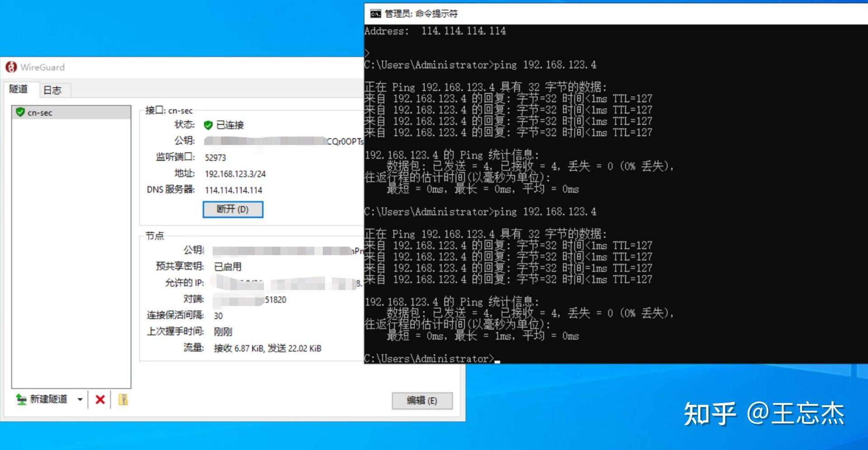
Task: Click the 编辑(E) edit button
Action: 422,401
